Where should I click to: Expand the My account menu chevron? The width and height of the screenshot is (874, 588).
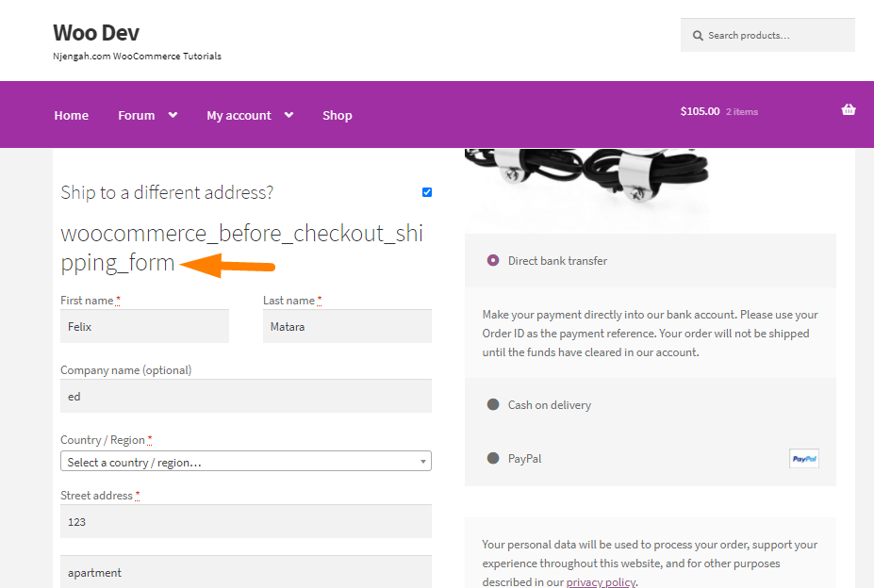289,115
